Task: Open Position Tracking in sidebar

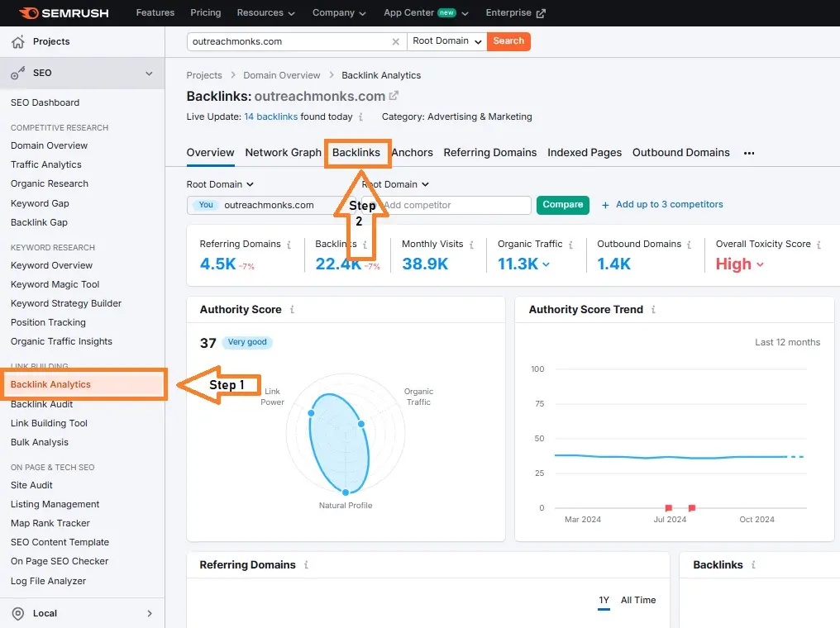Action: coord(48,322)
